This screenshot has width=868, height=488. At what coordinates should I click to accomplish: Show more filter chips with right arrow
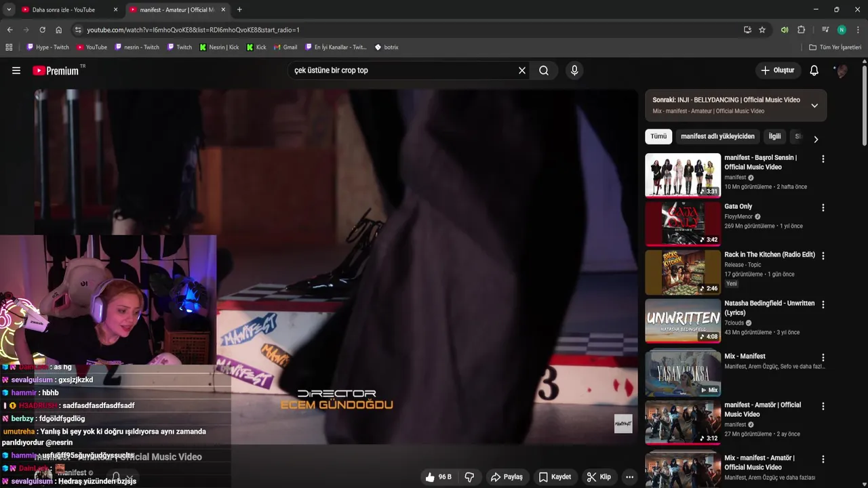[816, 139]
